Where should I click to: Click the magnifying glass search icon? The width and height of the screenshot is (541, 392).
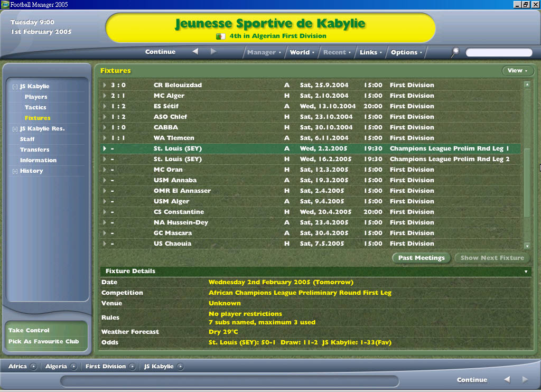pos(455,52)
